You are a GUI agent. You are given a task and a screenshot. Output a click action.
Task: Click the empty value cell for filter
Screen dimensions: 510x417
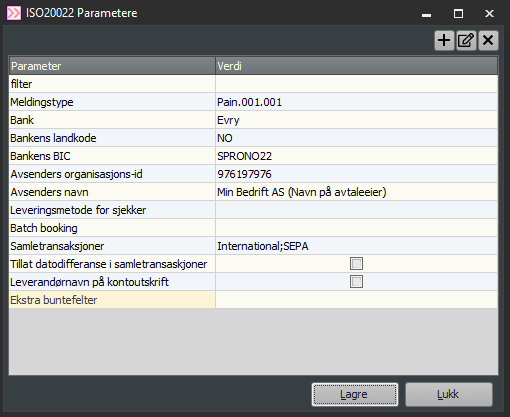(356, 84)
